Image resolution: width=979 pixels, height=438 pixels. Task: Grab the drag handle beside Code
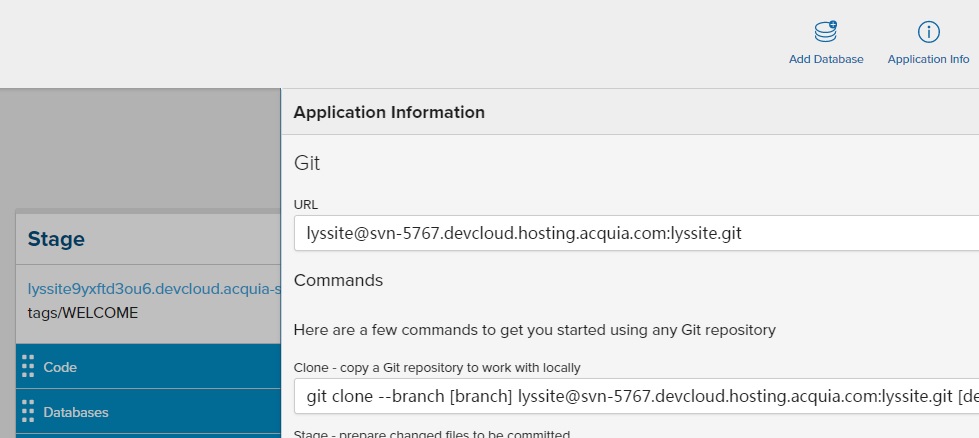click(x=28, y=367)
